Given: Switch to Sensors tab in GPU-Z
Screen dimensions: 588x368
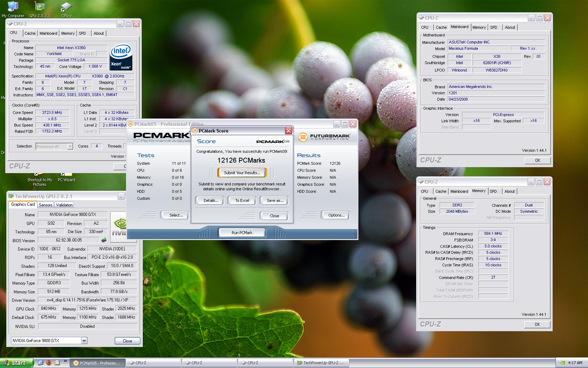Looking at the screenshot, I should (x=45, y=205).
